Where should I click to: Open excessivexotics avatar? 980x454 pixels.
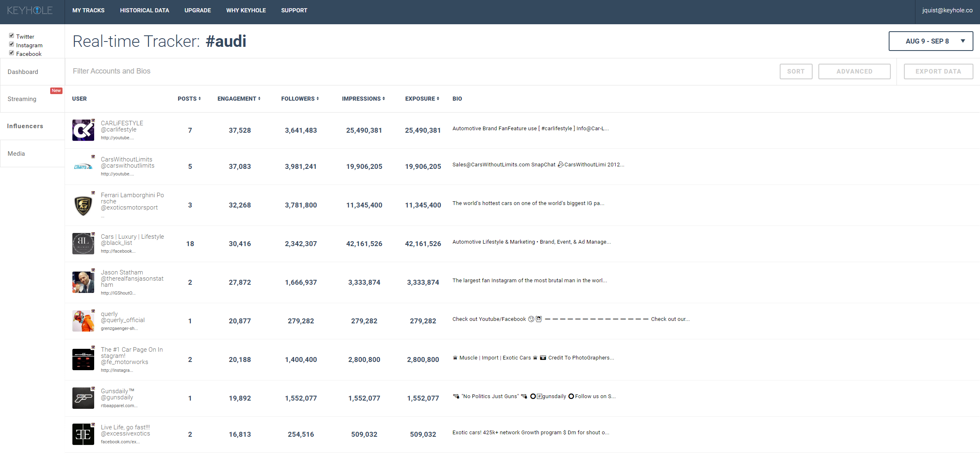tap(83, 434)
